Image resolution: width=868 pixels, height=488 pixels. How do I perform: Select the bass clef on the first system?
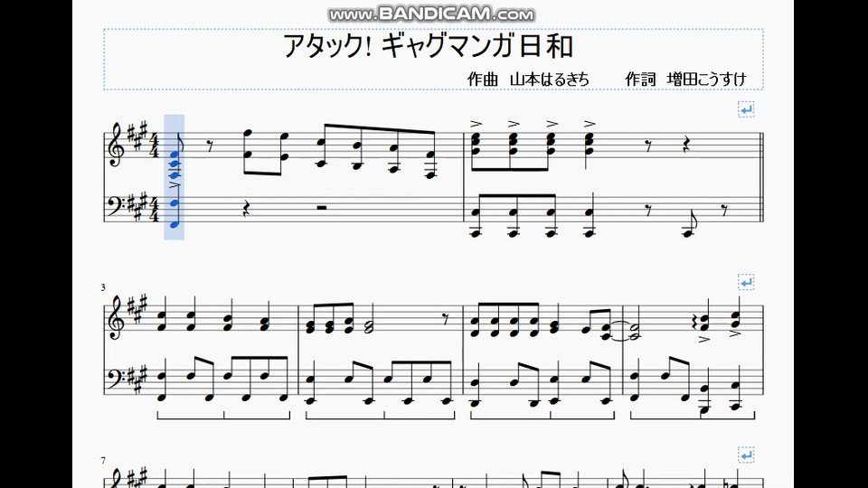click(x=117, y=205)
